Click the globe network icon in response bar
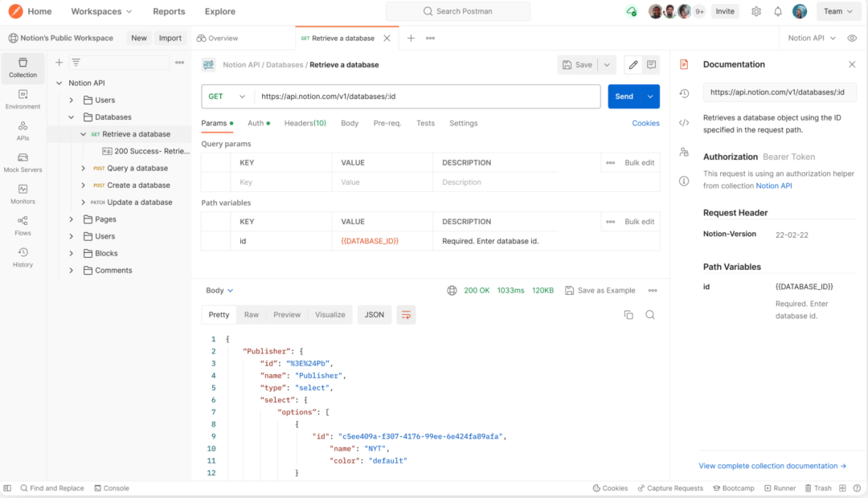Viewport: 868px width, 498px height. [x=452, y=291]
